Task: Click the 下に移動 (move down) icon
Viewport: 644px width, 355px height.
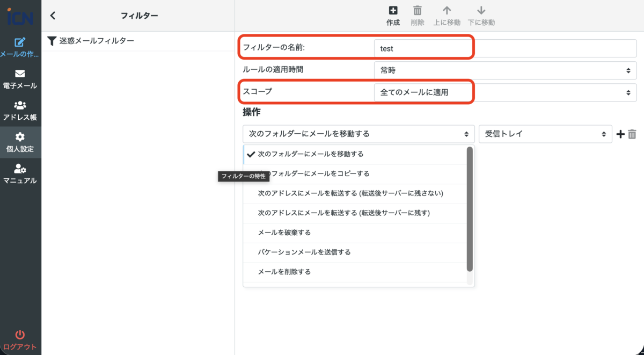Action: tap(481, 15)
